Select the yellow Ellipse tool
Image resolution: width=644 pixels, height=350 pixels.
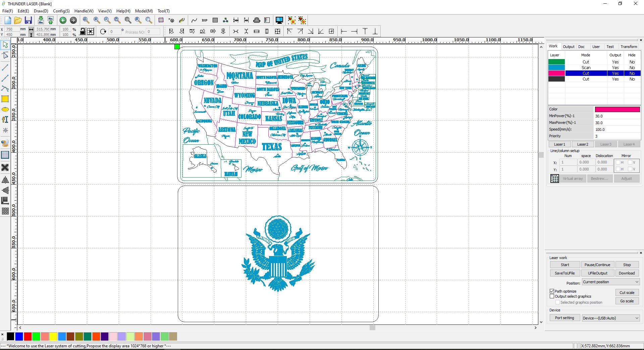(5, 109)
